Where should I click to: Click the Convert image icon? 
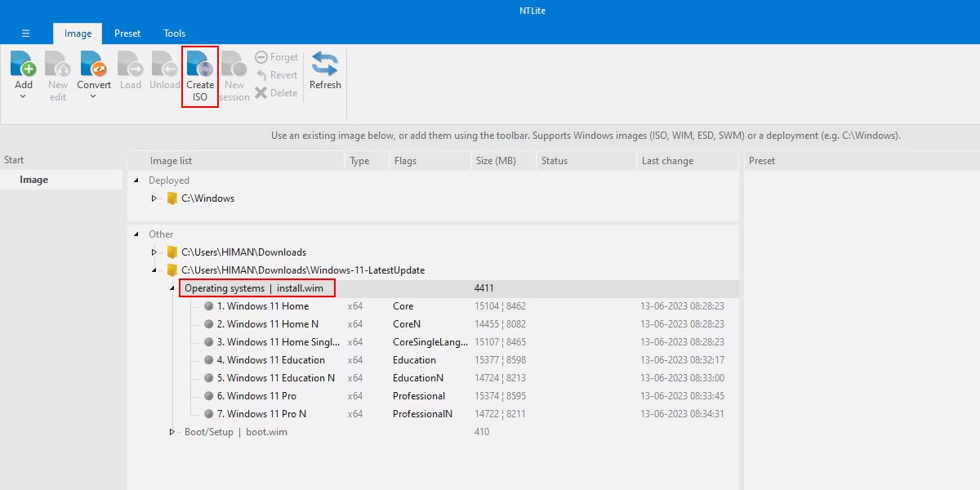pos(94,65)
